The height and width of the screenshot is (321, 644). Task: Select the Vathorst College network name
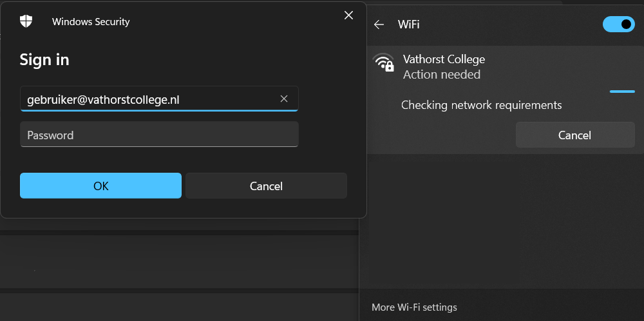444,59
